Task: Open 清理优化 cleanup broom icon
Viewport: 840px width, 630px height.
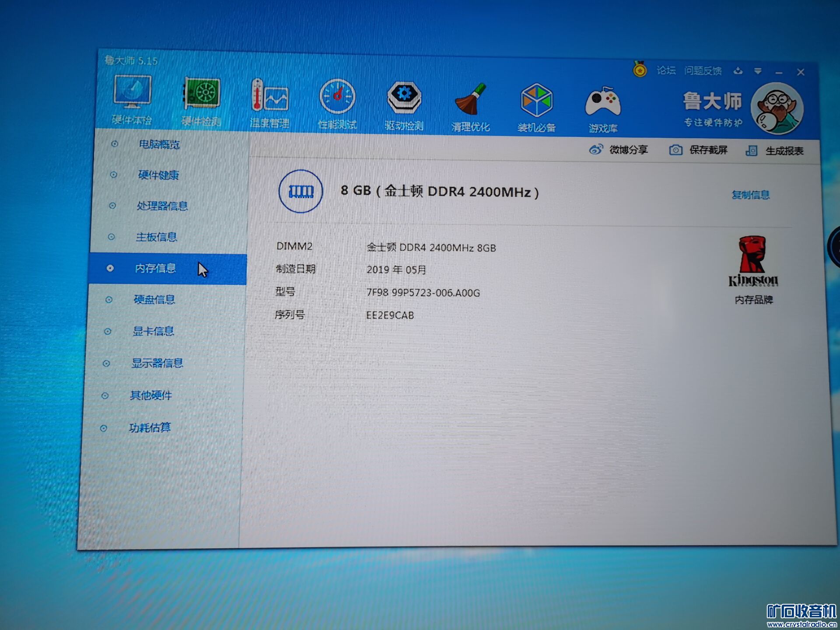Action: pos(470,108)
